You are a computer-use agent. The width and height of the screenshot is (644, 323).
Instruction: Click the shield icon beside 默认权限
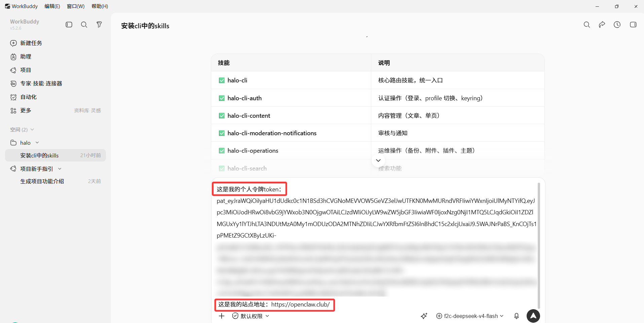235,316
